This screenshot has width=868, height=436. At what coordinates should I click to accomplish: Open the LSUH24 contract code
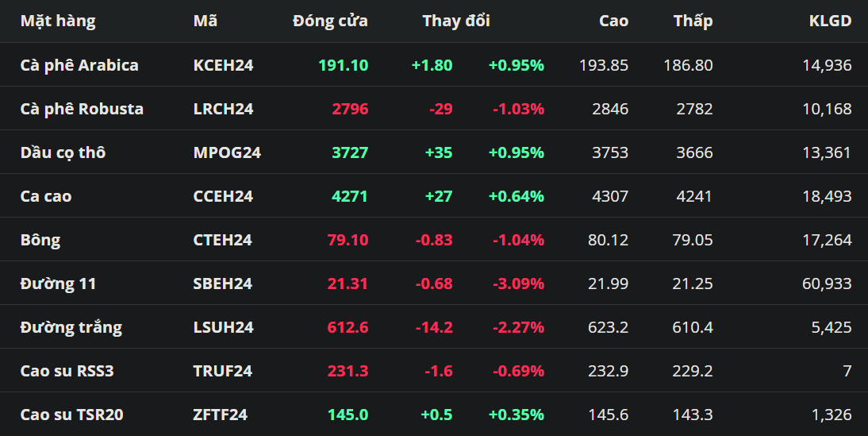pyautogui.click(x=224, y=327)
